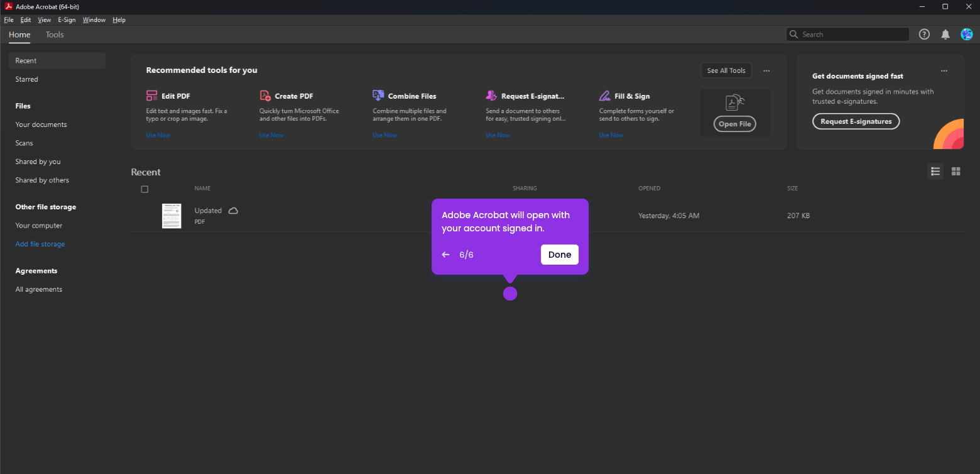Click the Search input field

point(847,35)
